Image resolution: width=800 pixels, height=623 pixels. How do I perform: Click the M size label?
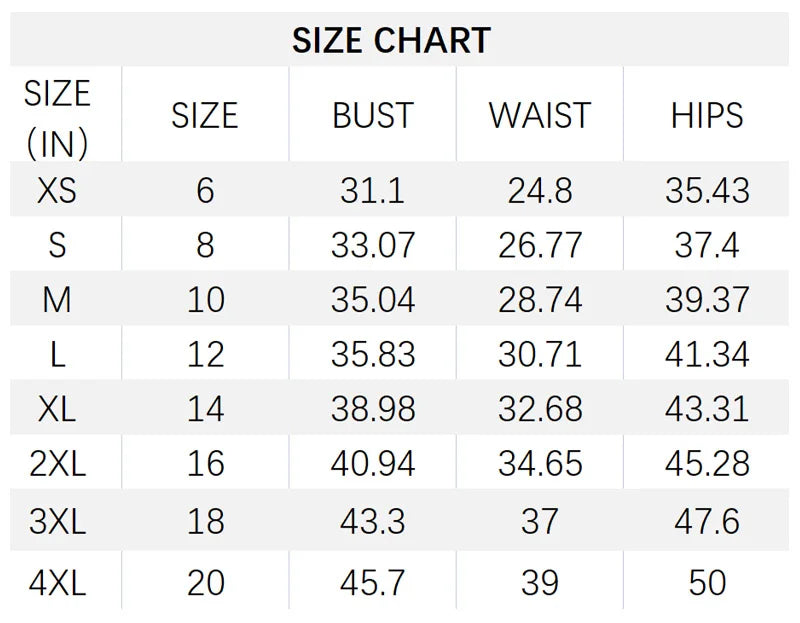point(57,299)
